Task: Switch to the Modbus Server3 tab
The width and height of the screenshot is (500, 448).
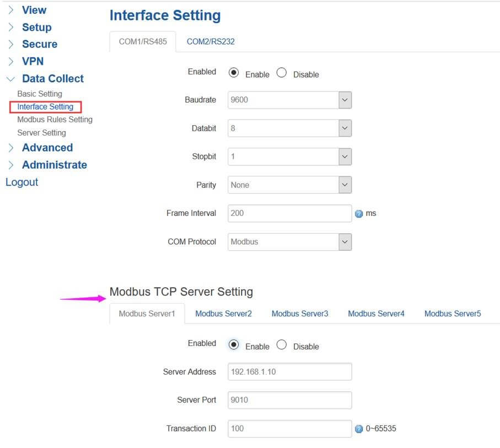Action: pos(299,313)
